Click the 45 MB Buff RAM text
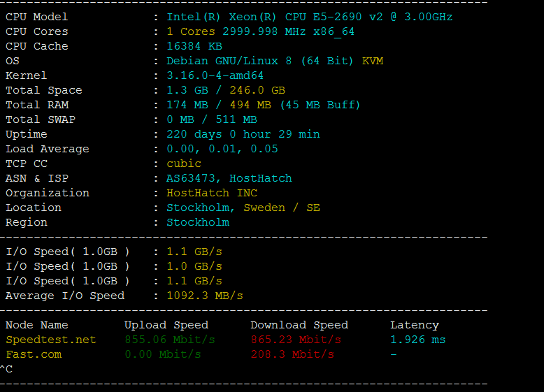 click(x=320, y=105)
